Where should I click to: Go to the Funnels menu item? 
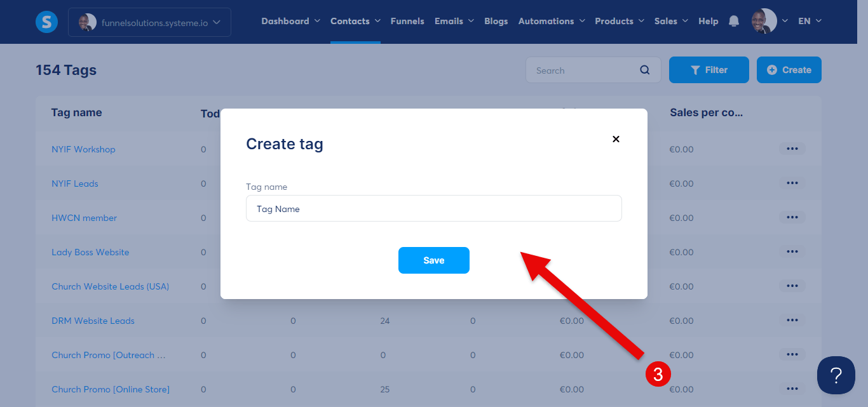coord(407,21)
